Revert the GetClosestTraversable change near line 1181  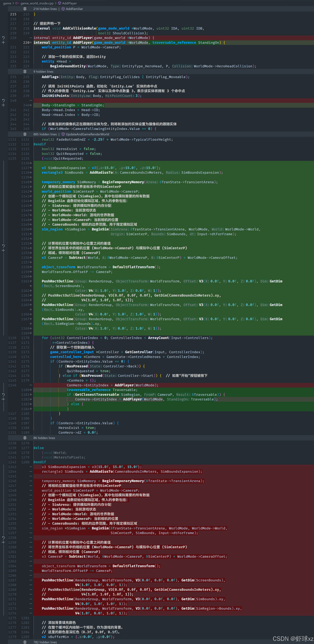pyautogui.click(x=3, y=395)
